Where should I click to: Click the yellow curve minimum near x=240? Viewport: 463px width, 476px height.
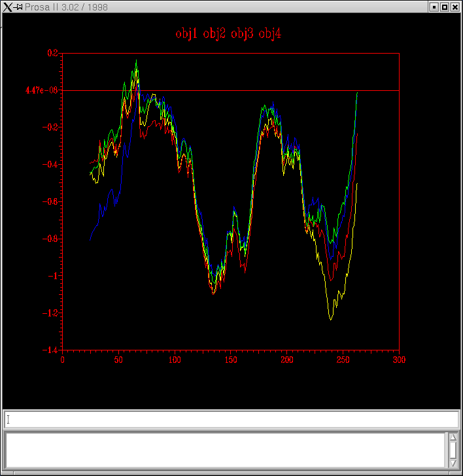coord(330,319)
